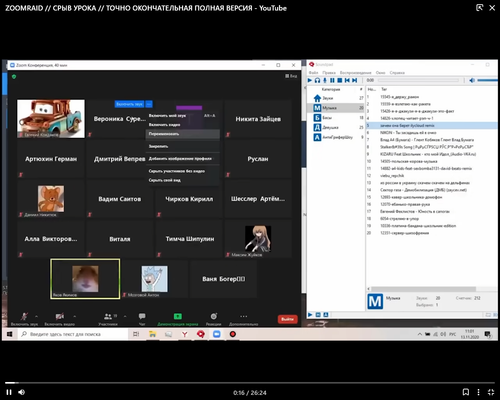Open Файл menu in Soundpad
Viewport: 500px width, 400px height.
(313, 73)
